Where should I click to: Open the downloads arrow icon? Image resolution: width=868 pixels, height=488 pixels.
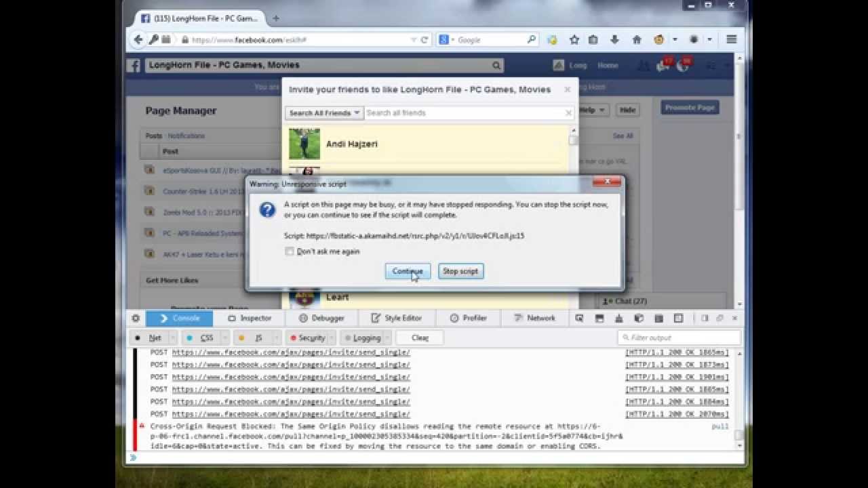614,40
